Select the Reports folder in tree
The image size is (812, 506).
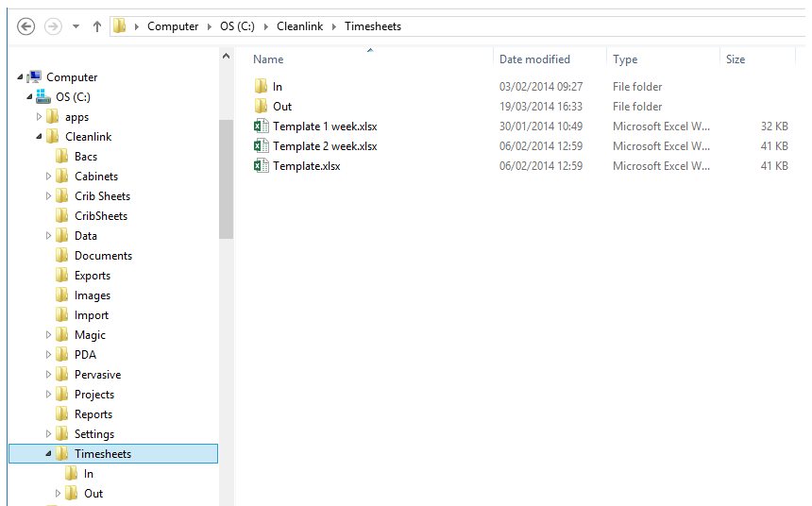[93, 414]
